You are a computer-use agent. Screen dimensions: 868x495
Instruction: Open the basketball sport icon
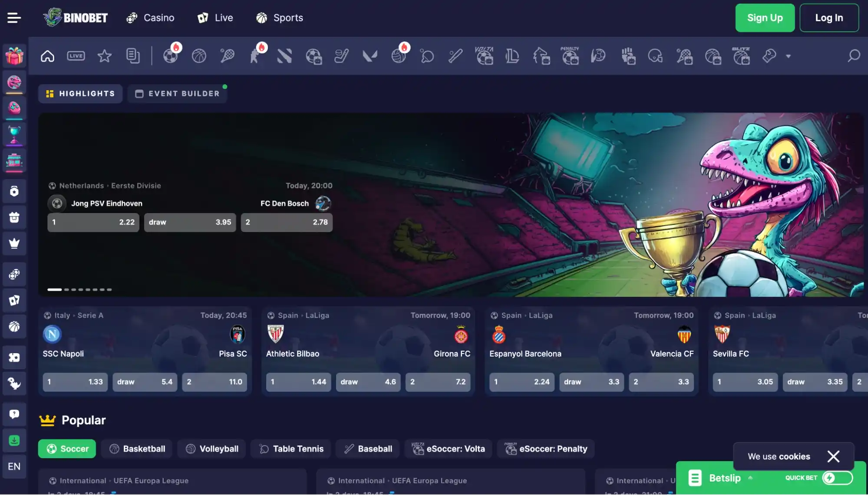[199, 56]
